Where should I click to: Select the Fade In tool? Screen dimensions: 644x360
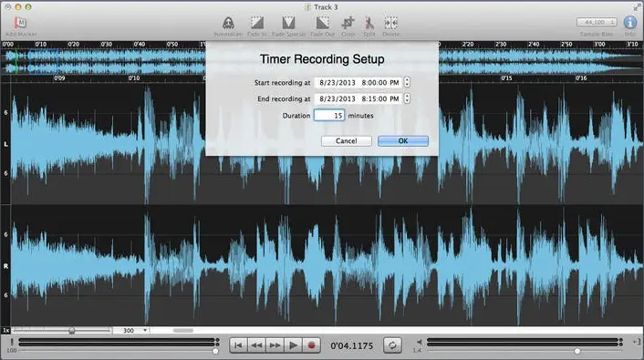pyautogui.click(x=257, y=23)
